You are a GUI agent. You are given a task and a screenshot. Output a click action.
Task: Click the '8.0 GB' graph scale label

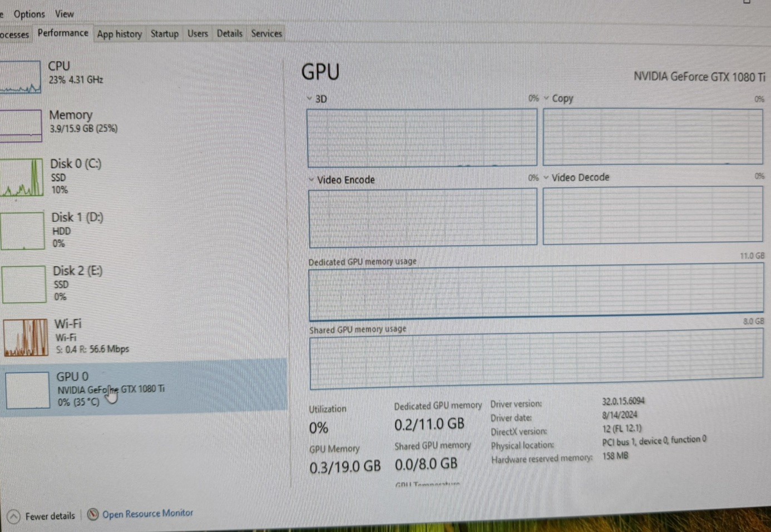tap(754, 321)
